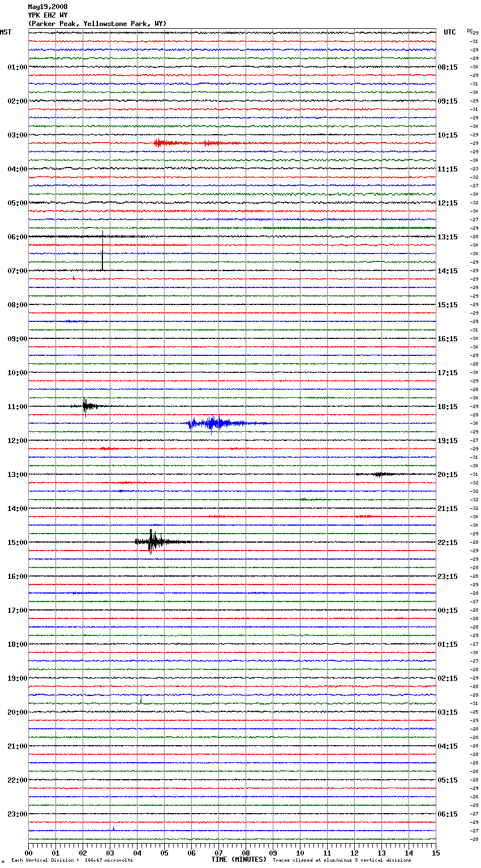Viewport: 481px width, 868px height.
Task: Click the 08:15 UTC time label
Action: (448, 67)
